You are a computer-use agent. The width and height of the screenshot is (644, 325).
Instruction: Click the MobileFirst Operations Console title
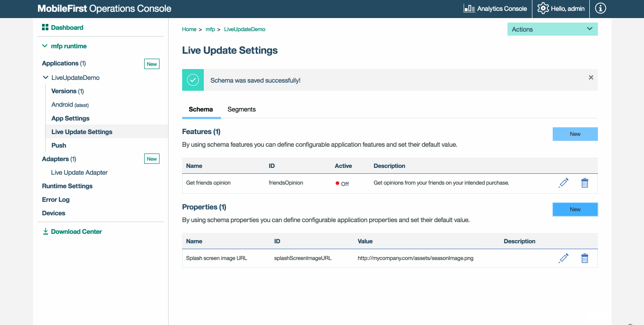coord(104,9)
